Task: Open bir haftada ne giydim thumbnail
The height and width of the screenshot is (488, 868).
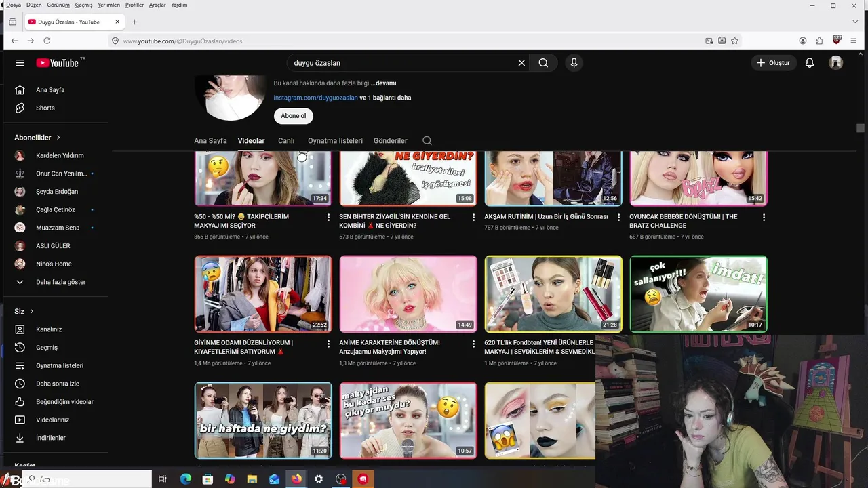Action: click(263, 420)
